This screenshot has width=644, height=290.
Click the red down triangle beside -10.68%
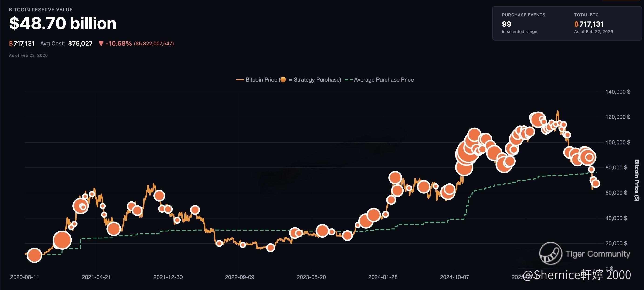click(x=101, y=44)
